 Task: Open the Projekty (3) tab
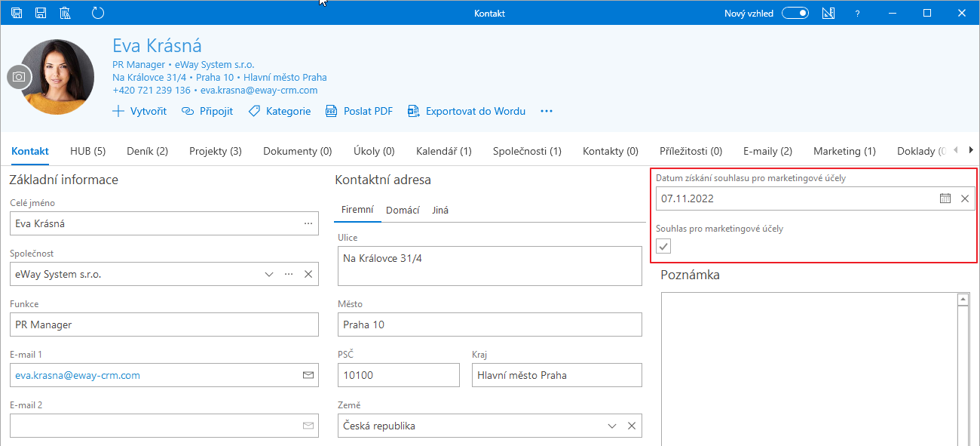[x=216, y=151]
